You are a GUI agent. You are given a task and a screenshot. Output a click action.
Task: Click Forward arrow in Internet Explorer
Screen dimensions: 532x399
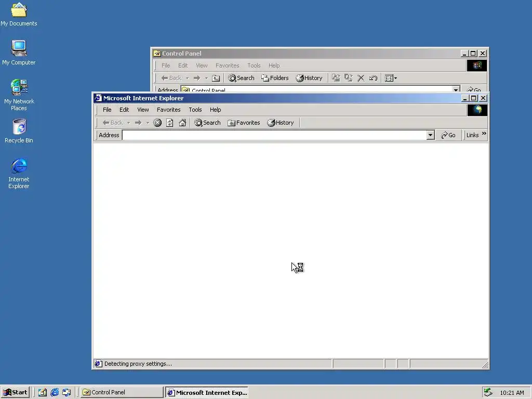click(x=138, y=123)
